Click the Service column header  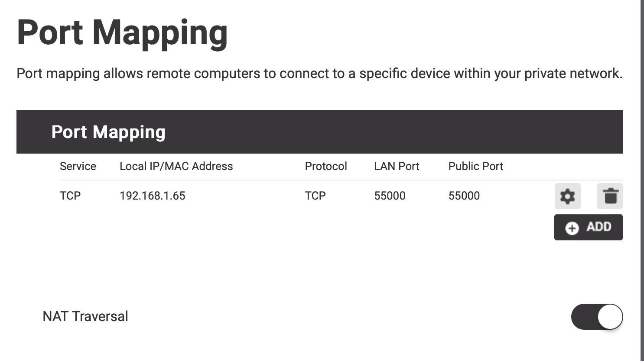pyautogui.click(x=78, y=166)
